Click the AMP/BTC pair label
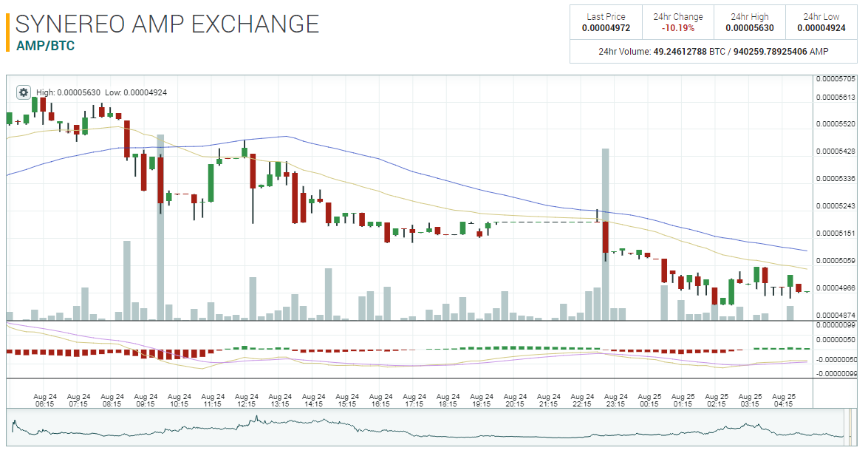Screen dimensions: 868x456 click(x=45, y=46)
